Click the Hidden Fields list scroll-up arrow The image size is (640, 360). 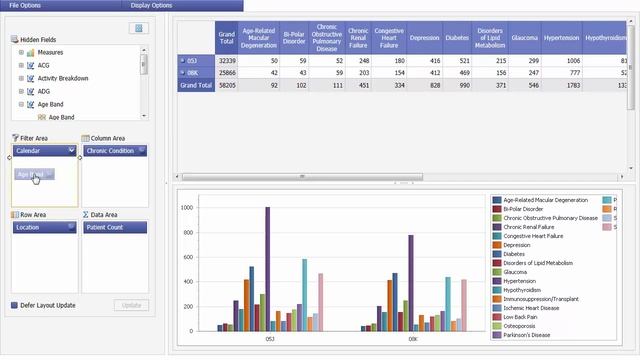(x=144, y=50)
